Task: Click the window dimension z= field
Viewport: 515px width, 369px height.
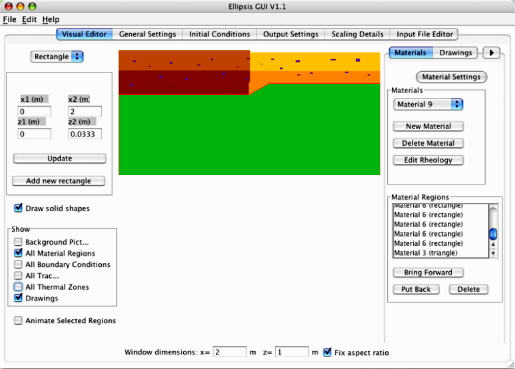Action: [x=292, y=352]
